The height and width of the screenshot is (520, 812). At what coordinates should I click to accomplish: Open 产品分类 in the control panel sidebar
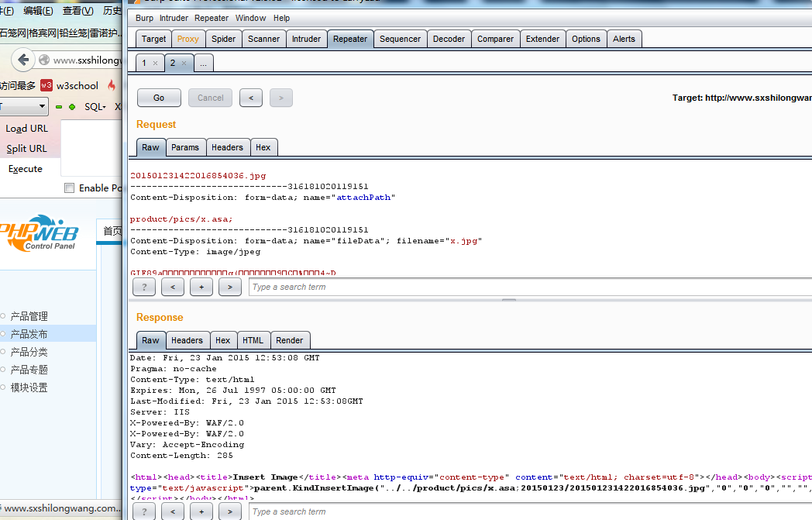(29, 352)
